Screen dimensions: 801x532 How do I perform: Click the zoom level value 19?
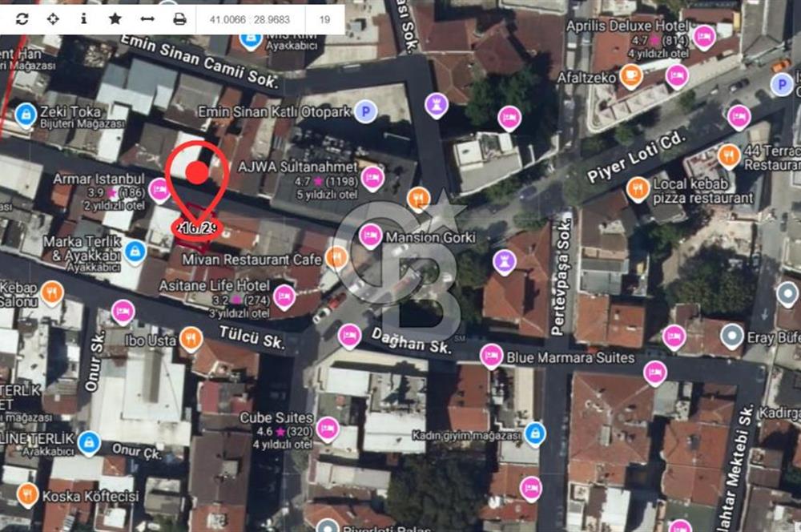(x=325, y=20)
